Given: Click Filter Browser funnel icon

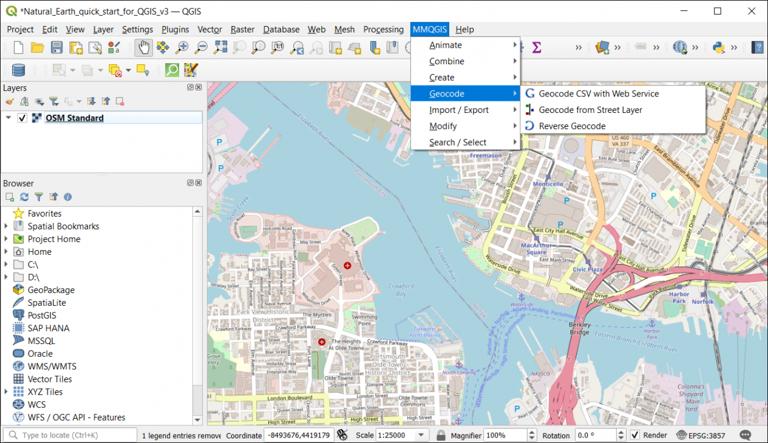Looking at the screenshot, I should coord(39,197).
